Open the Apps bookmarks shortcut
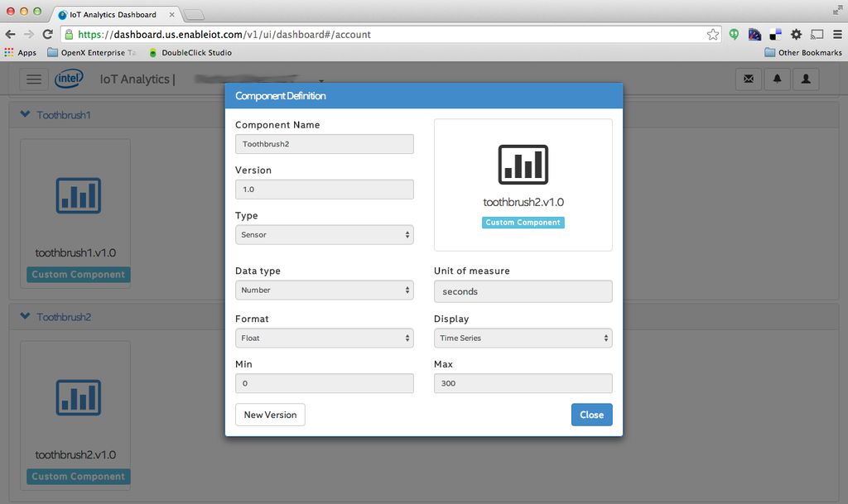 tap(21, 52)
